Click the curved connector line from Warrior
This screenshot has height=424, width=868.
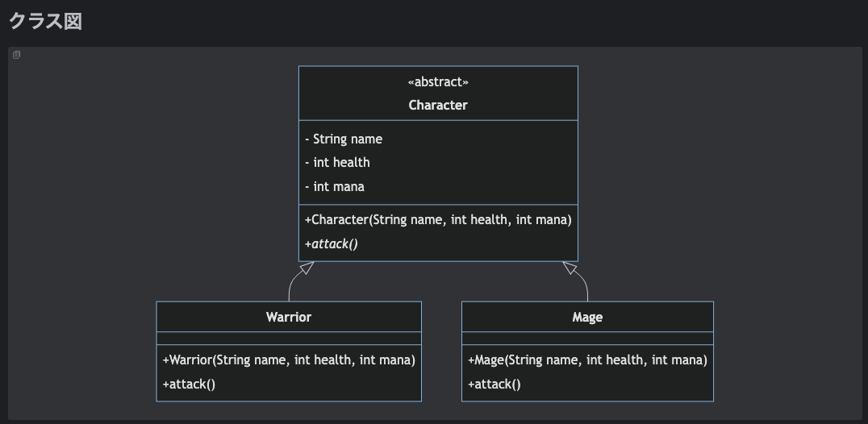(290, 287)
